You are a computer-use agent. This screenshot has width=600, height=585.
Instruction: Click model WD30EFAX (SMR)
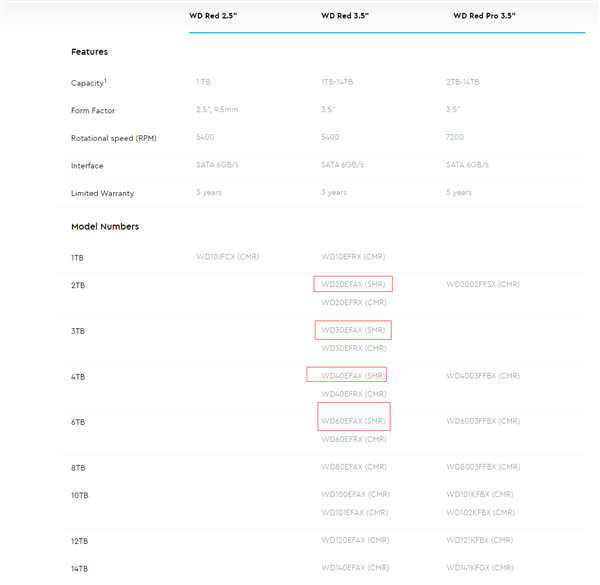coord(353,330)
